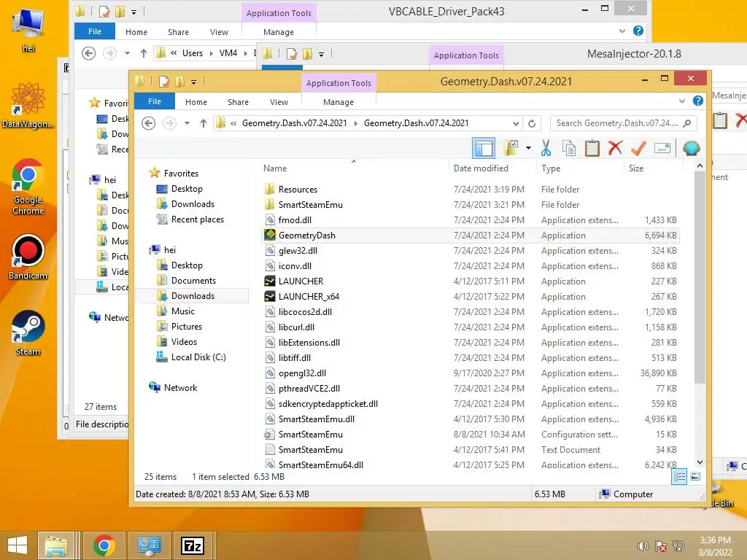This screenshot has width=747, height=560.
Task: Click the folder options icon with checkbox
Action: pos(511,148)
